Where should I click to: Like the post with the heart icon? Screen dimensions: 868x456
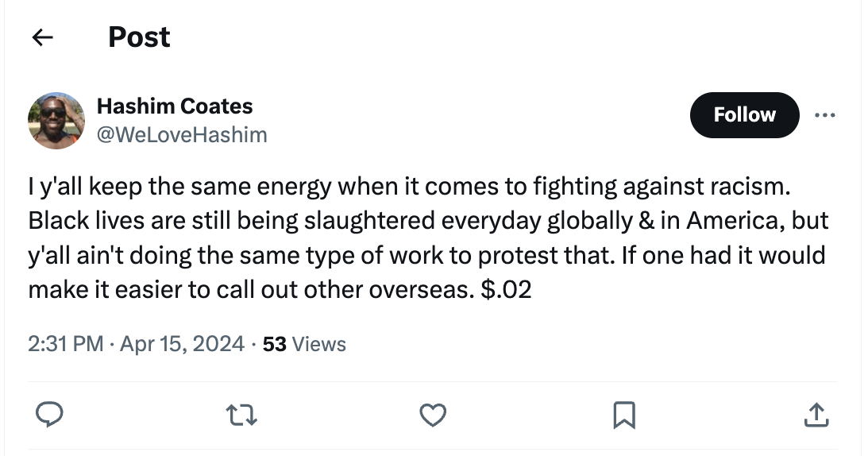click(433, 414)
